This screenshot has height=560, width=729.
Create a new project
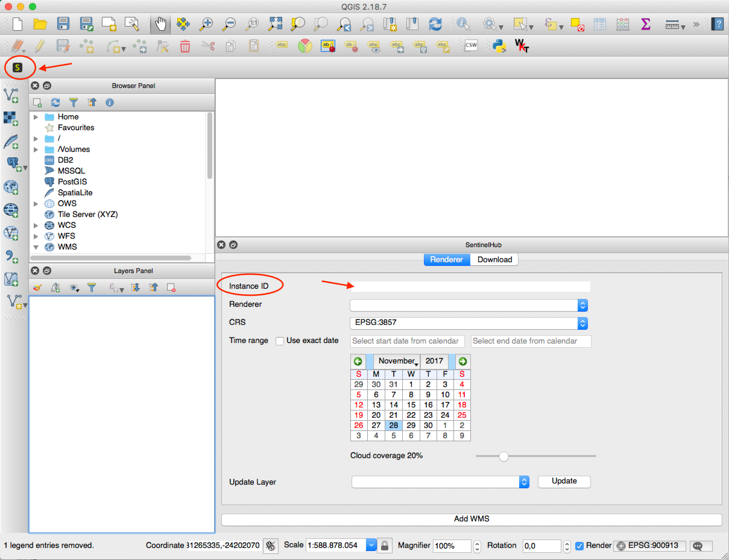17,24
